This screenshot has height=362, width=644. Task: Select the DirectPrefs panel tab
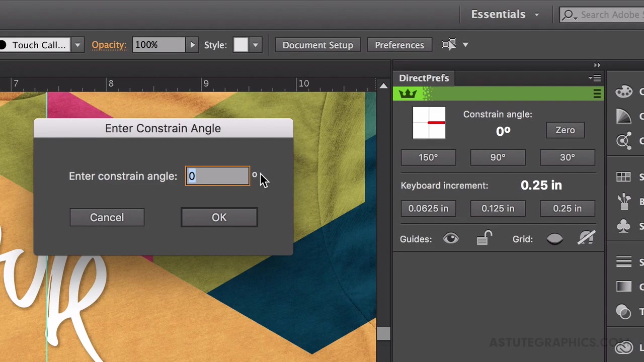click(424, 78)
